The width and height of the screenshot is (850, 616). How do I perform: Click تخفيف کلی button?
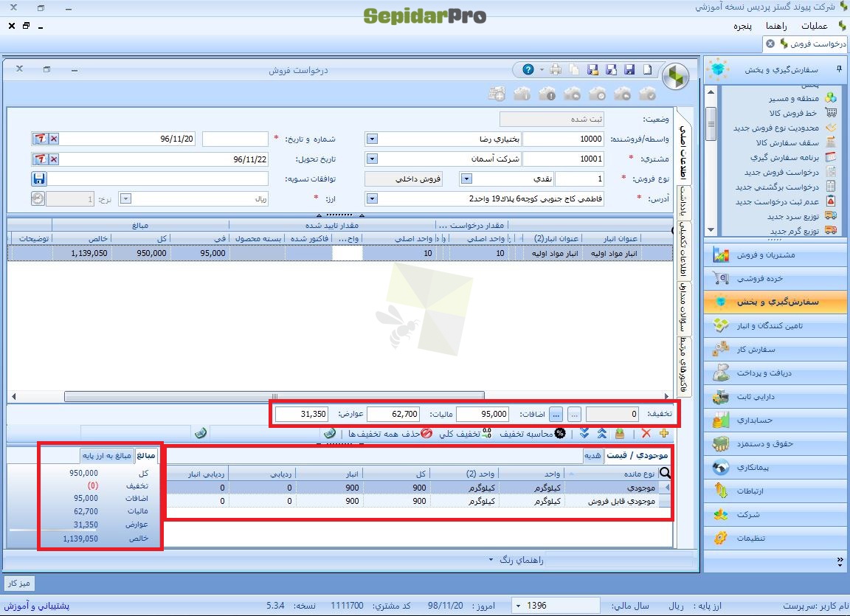click(x=465, y=434)
